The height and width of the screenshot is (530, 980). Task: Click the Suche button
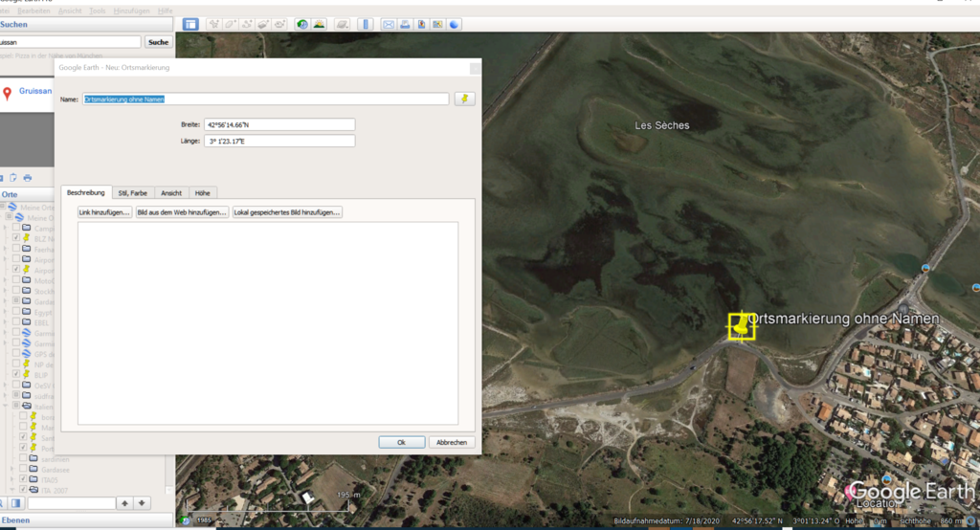(x=158, y=42)
